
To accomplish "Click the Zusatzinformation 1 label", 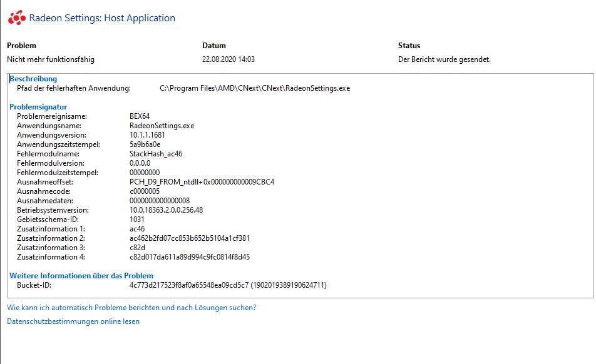I will (51, 229).
